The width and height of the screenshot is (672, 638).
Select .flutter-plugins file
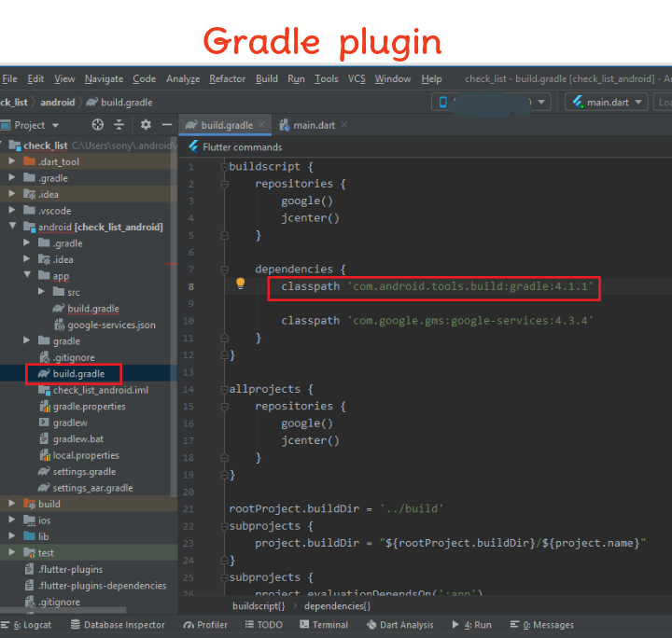71,569
